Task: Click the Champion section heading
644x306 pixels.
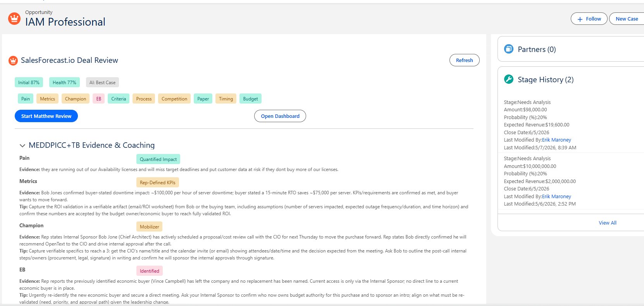Action: (x=31, y=226)
